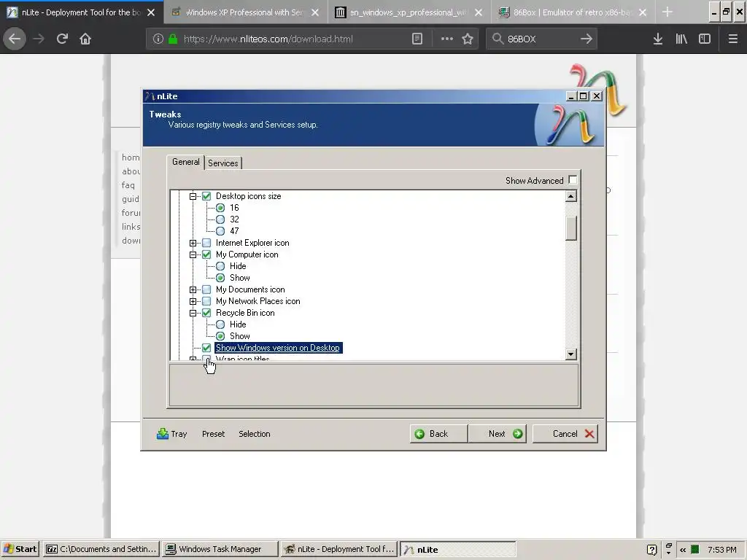This screenshot has width=747, height=560.
Task: Expand the Internet Explorer icon node
Action: (x=193, y=243)
